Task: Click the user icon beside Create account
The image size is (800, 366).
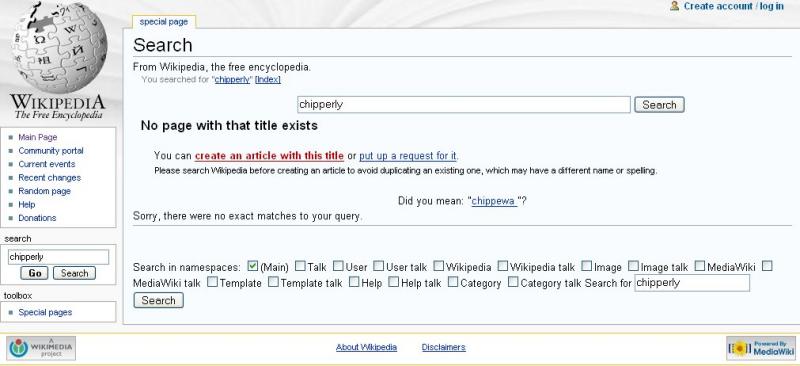Action: [674, 6]
